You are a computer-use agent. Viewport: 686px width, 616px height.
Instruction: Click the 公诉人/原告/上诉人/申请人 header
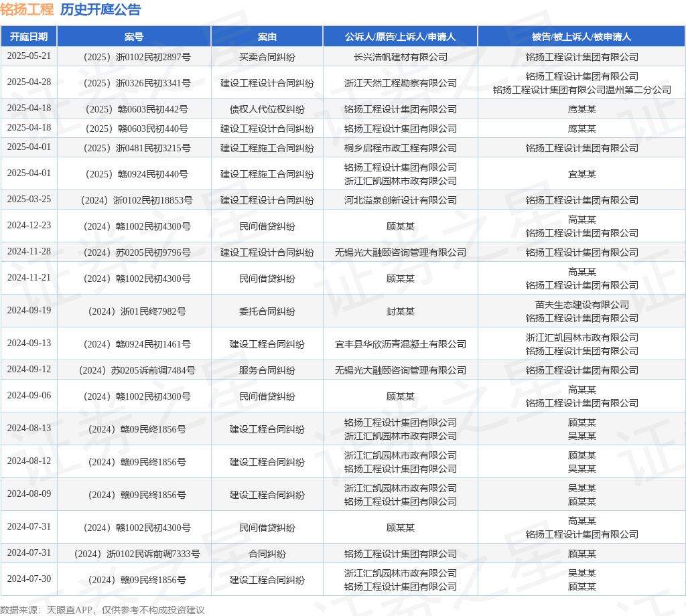[x=401, y=37]
